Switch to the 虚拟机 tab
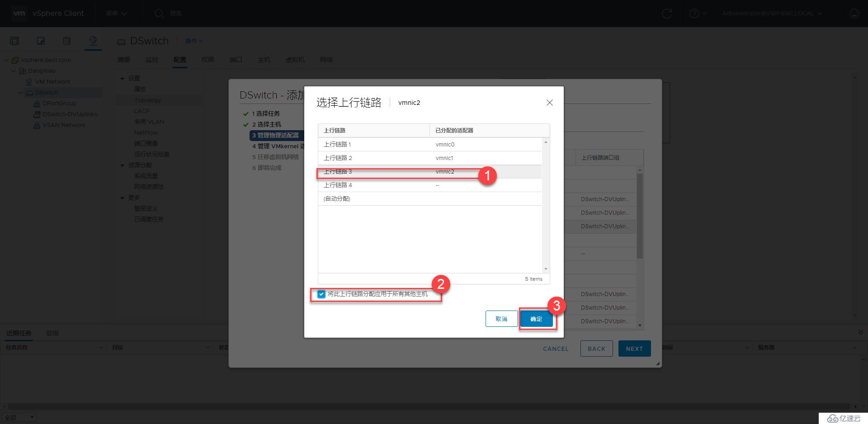Screen dimensions: 868x424 pos(295,60)
